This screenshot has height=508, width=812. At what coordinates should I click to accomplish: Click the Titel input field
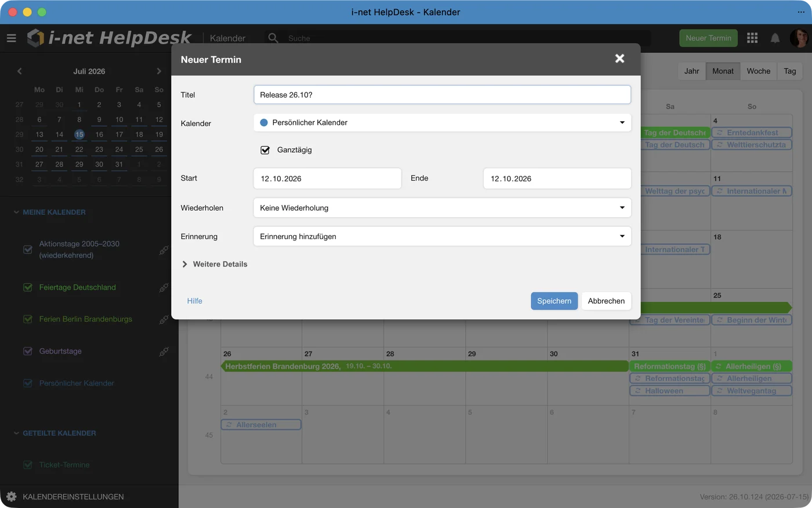coord(442,95)
